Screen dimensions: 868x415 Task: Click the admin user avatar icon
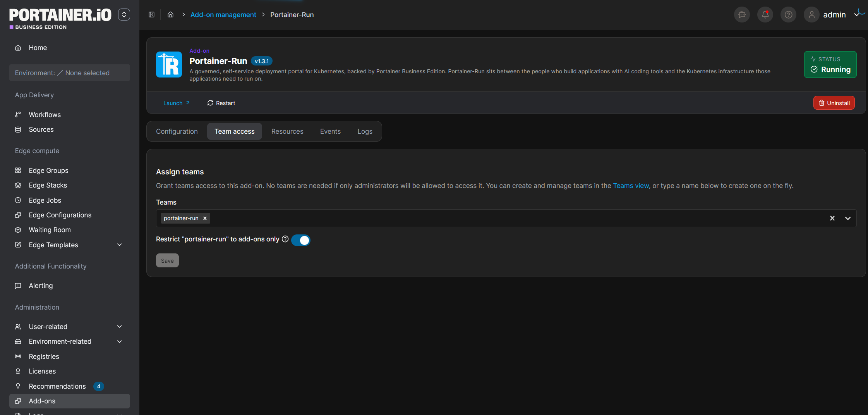(x=811, y=15)
